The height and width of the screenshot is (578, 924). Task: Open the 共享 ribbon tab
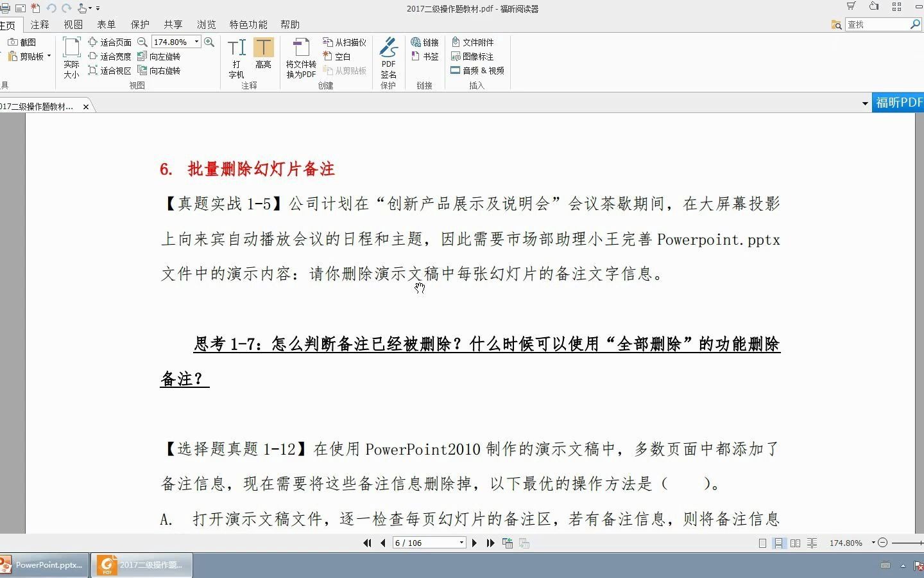click(x=173, y=24)
